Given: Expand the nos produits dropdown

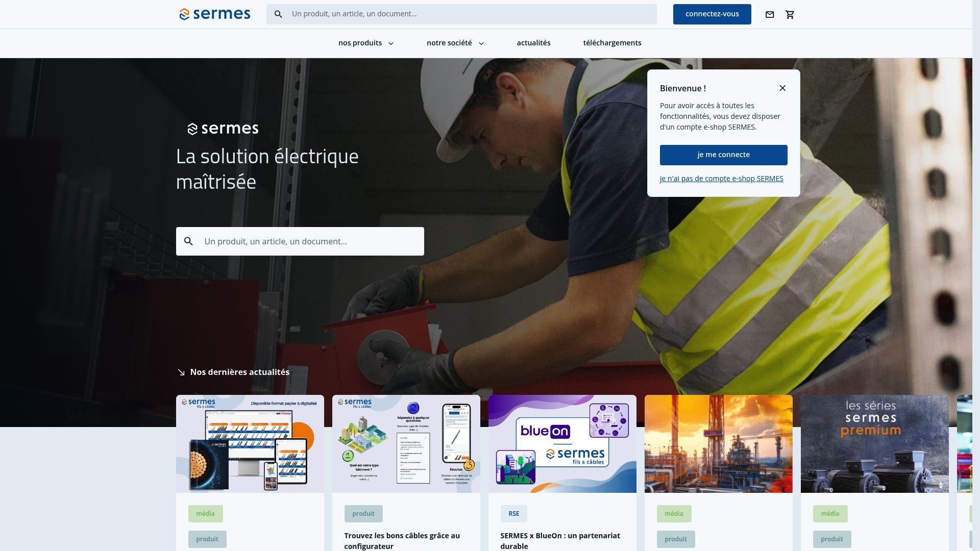Looking at the screenshot, I should click(x=366, y=43).
